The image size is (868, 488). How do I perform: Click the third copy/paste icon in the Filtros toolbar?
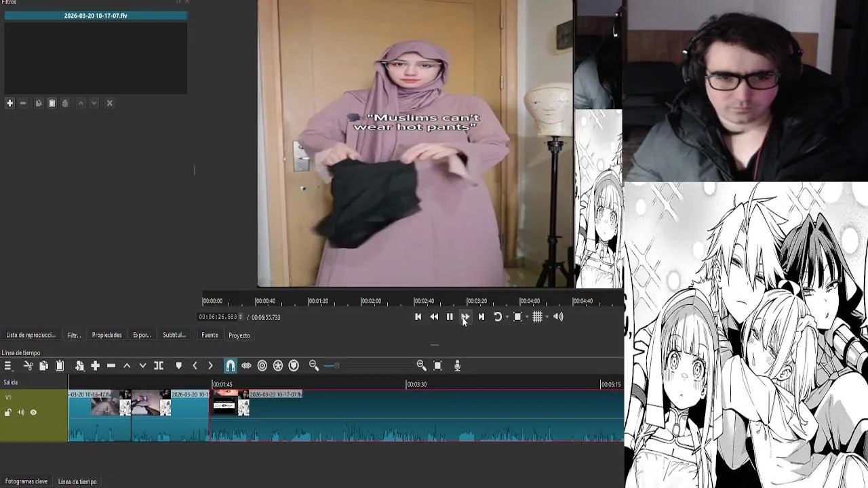[x=65, y=103]
